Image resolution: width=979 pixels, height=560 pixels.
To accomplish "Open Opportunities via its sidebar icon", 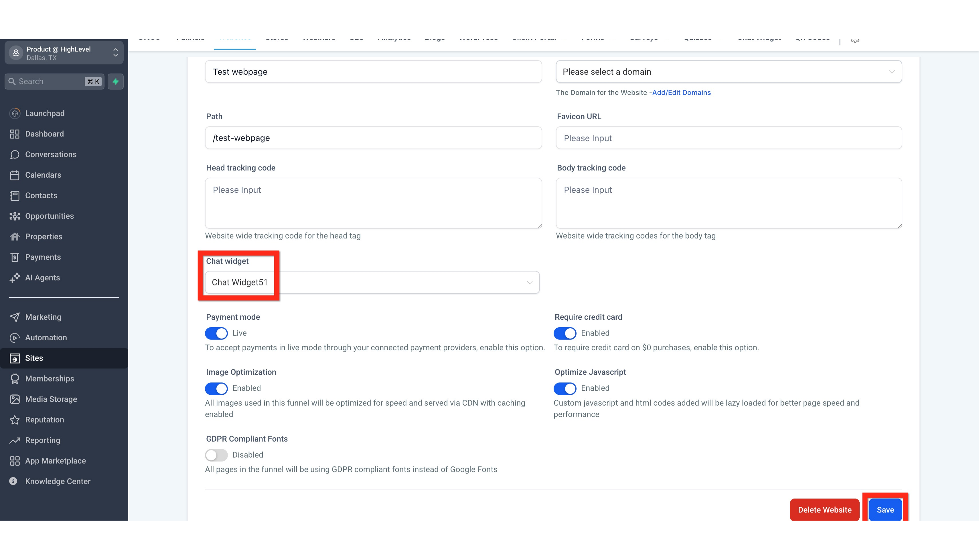I will click(15, 216).
